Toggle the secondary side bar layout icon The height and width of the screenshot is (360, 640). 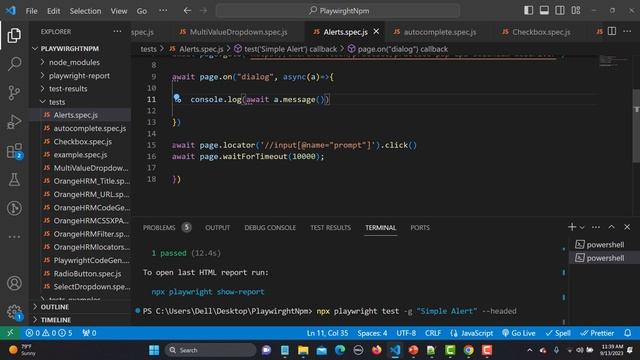click(x=560, y=10)
